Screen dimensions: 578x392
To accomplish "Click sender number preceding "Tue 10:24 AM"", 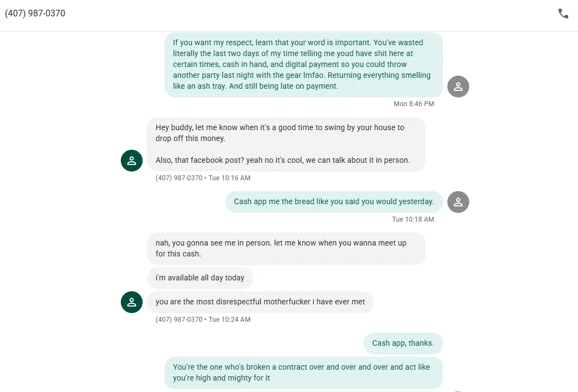I will point(179,320).
